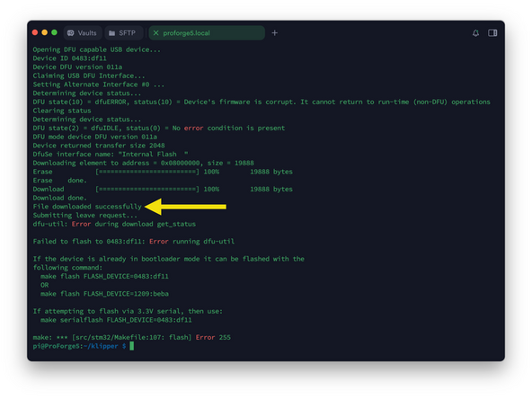Screen dimensions: 532x399
Task: Click 'Device returned transfer size 2048' line
Action: (99, 146)
